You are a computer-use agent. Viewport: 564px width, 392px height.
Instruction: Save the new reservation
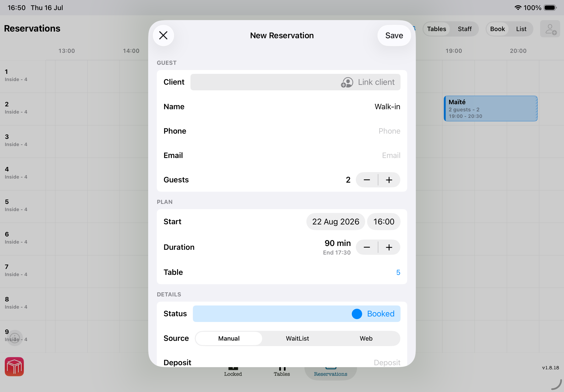click(394, 35)
